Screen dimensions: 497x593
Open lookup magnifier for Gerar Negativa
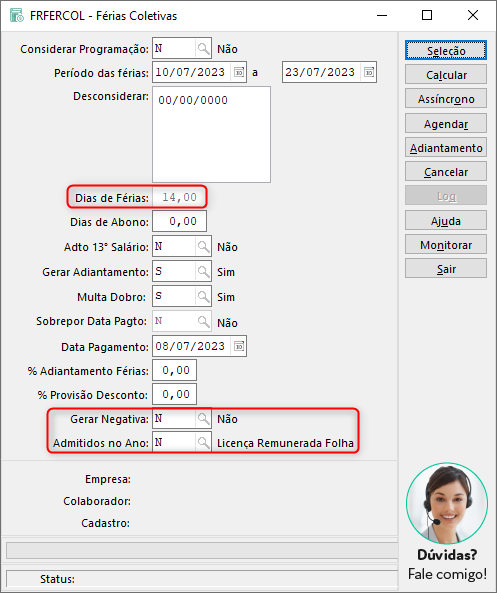pyautogui.click(x=203, y=419)
